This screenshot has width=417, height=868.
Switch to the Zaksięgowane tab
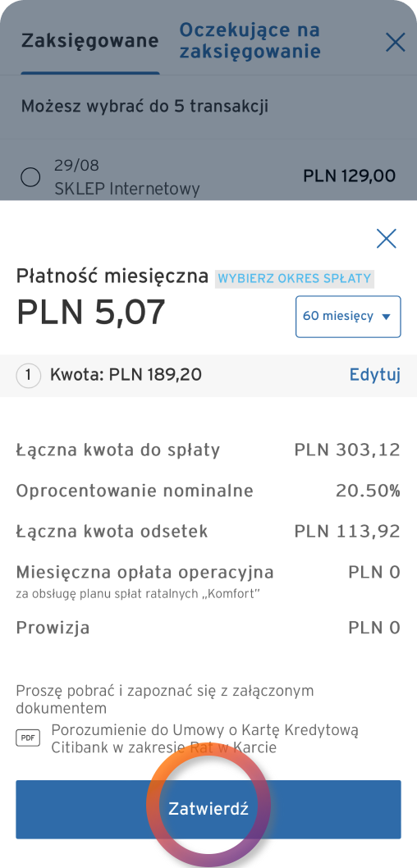tap(89, 41)
